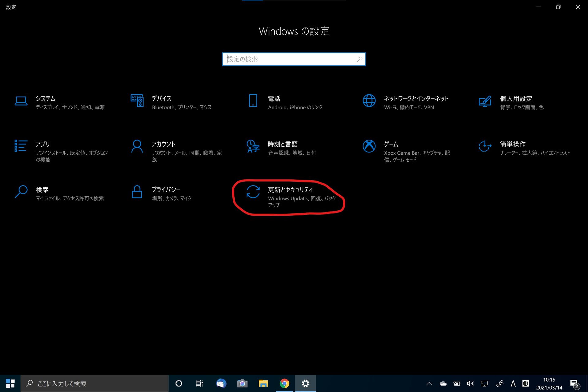
Task: Click the volume speaker tray icon
Action: tap(470, 383)
